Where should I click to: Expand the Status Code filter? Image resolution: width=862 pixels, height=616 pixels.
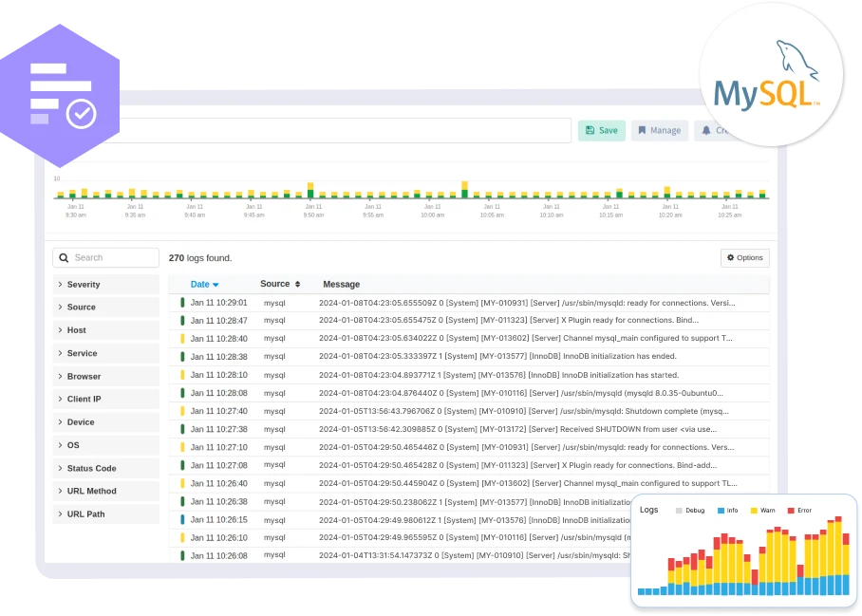(x=105, y=468)
